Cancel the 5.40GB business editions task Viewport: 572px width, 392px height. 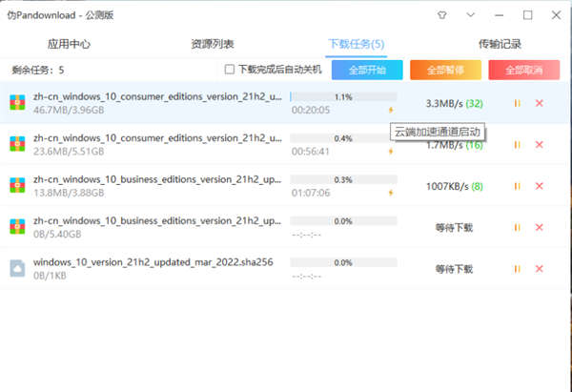coord(540,227)
